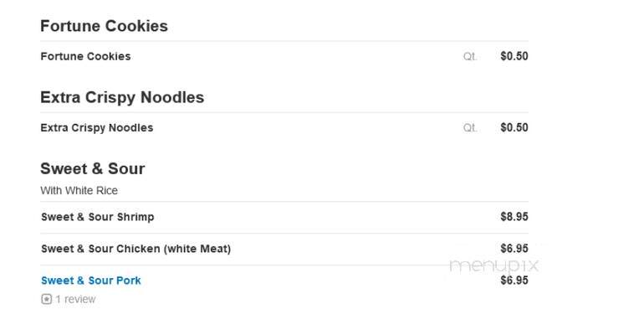Click the review star icon under Pork

tap(46, 299)
